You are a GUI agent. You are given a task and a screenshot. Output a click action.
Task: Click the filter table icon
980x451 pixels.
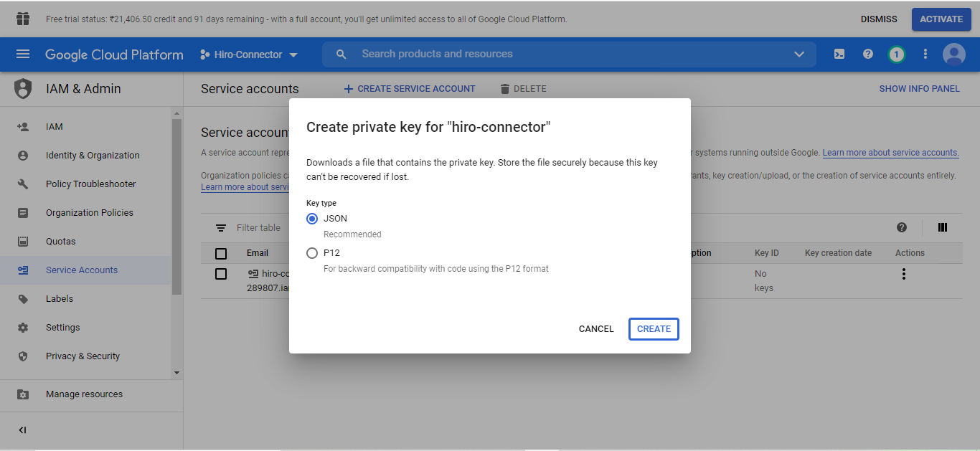[221, 228]
